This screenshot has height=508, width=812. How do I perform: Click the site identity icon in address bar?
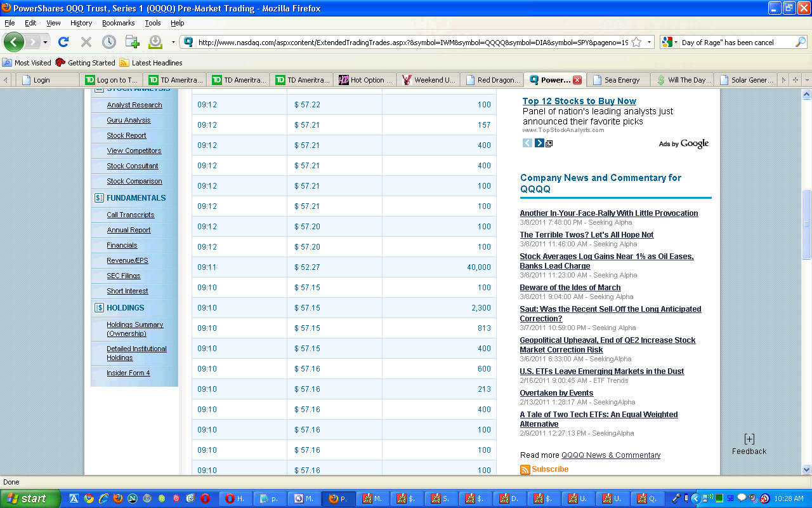(x=188, y=43)
